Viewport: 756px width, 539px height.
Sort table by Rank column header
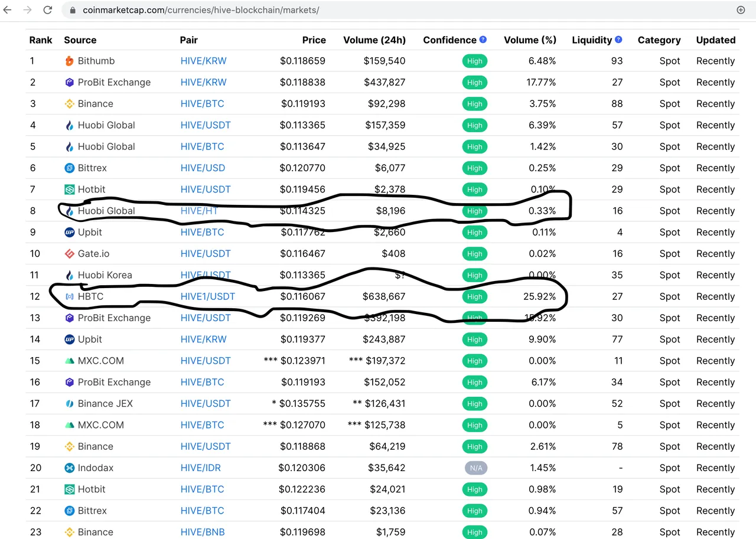click(41, 40)
